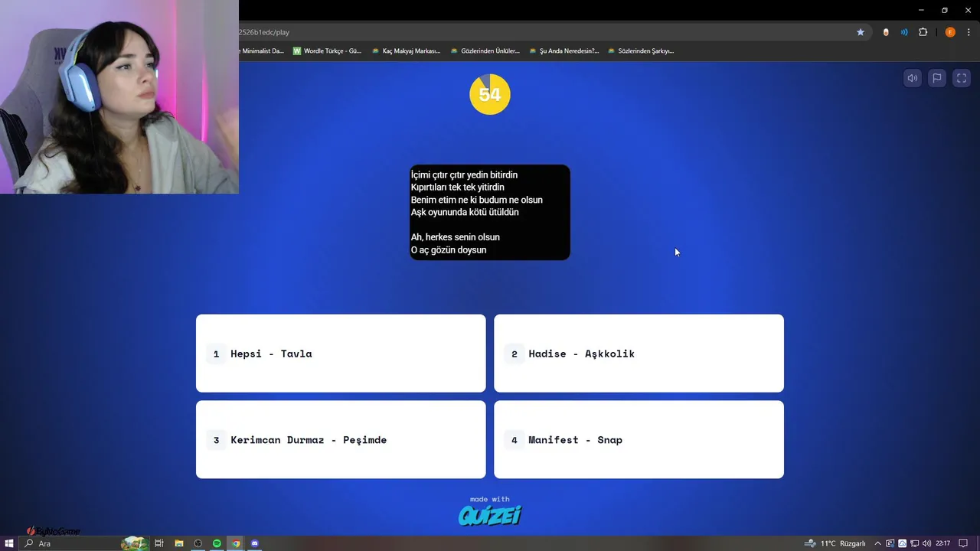
Task: Restore down the Chrome window
Action: pyautogui.click(x=945, y=10)
